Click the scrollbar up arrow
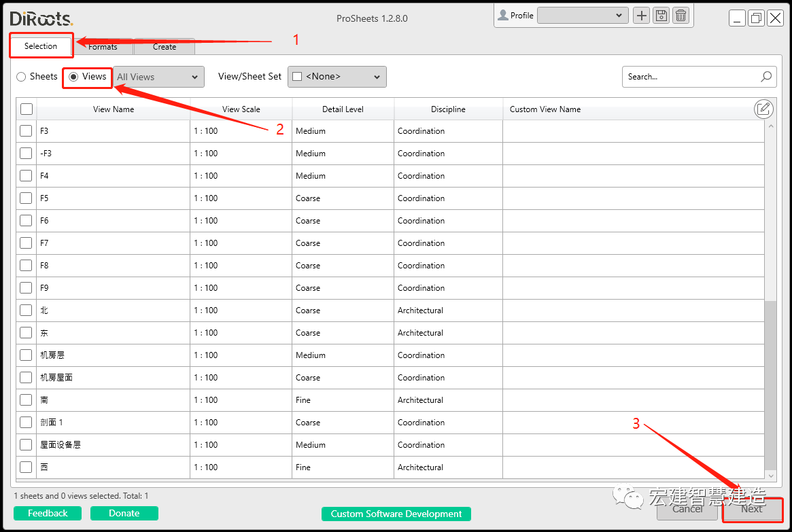This screenshot has height=532, width=792. tap(770, 126)
